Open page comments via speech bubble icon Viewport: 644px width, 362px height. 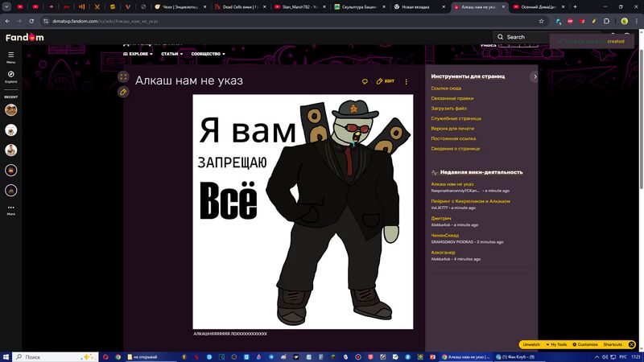click(365, 81)
